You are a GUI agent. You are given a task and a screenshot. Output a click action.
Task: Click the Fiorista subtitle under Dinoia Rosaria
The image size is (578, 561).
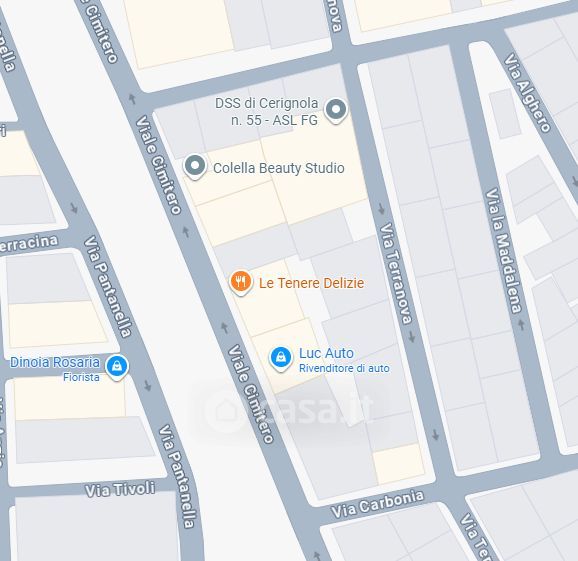81,377
